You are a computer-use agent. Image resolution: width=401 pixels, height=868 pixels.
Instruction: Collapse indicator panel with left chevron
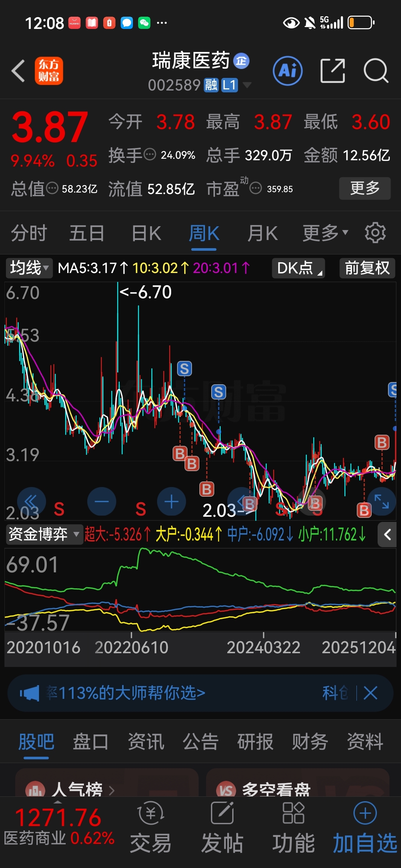(x=387, y=535)
